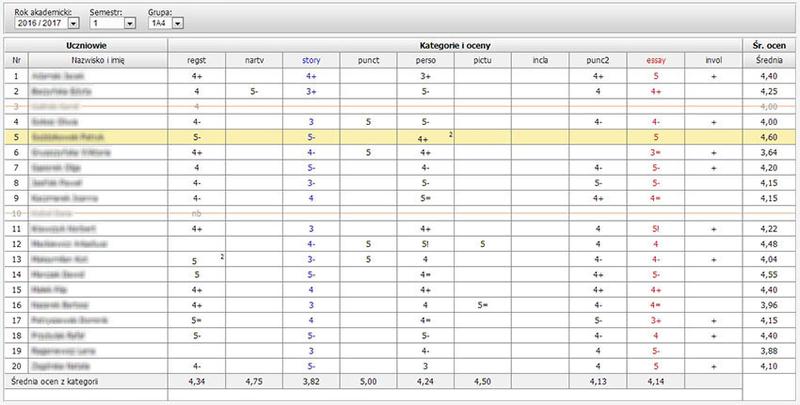Click the 4,60 average in row 5
The height and width of the screenshot is (405, 800).
point(770,137)
